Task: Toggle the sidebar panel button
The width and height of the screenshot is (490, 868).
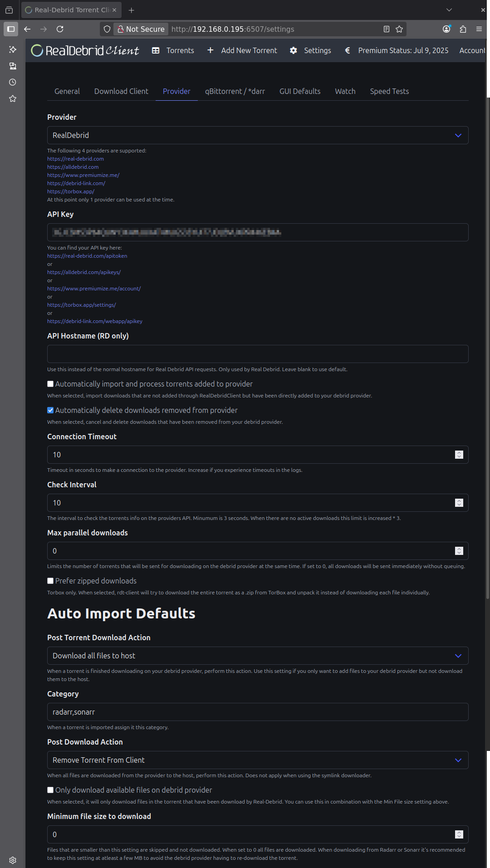Action: point(11,29)
